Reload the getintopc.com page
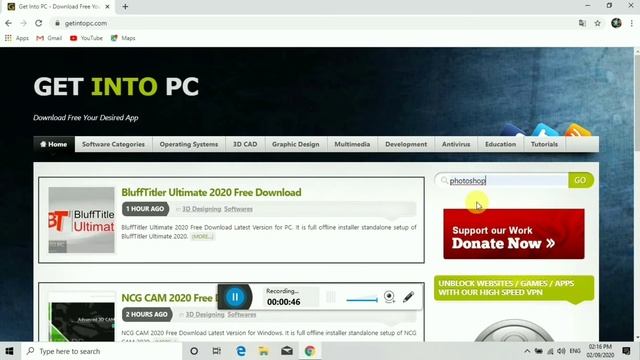The width and height of the screenshot is (640, 360). click(38, 23)
